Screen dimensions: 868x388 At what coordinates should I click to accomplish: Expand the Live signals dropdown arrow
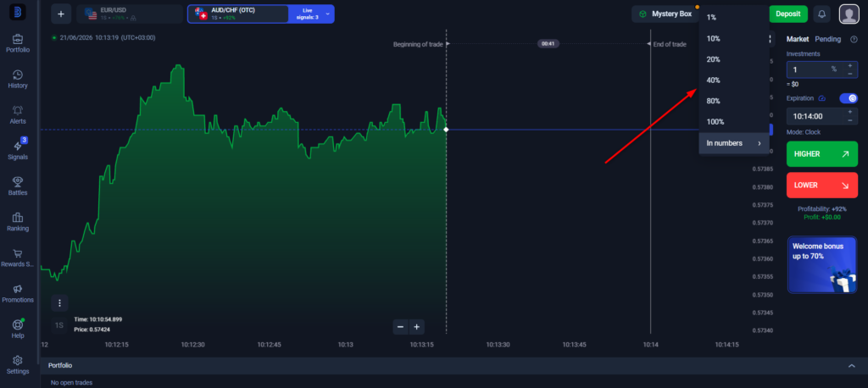(327, 14)
